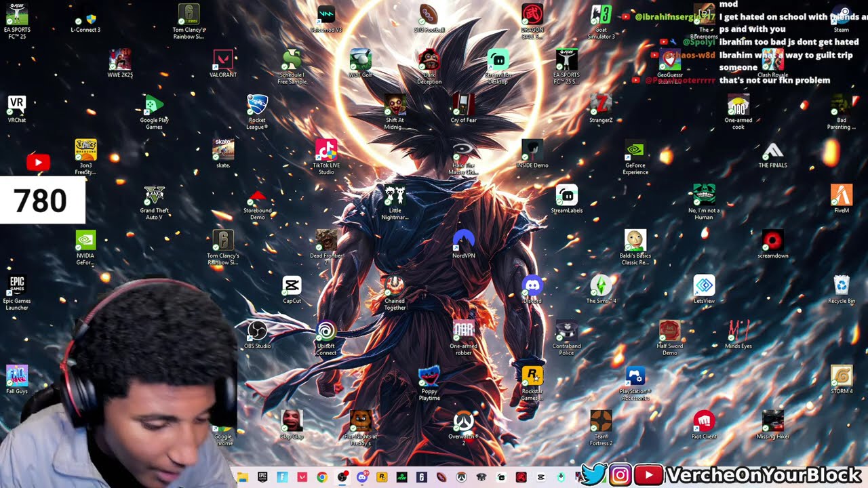The height and width of the screenshot is (488, 868).
Task: Open TikTok LIVE Studio icon
Action: (x=326, y=157)
